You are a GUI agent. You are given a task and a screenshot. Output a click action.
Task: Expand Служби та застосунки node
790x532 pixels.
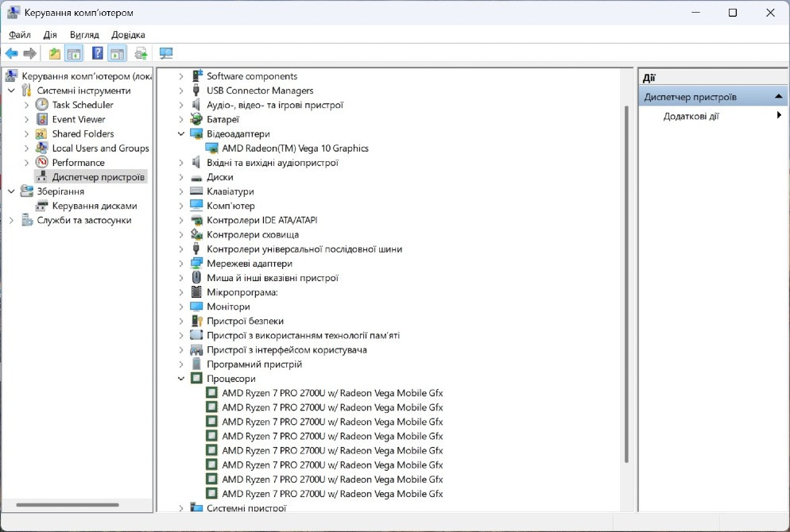pyautogui.click(x=11, y=221)
